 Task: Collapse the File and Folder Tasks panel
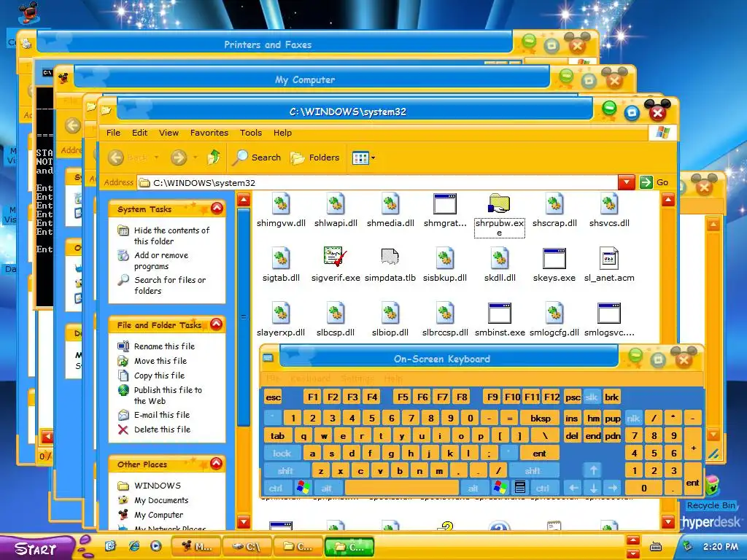[216, 324]
